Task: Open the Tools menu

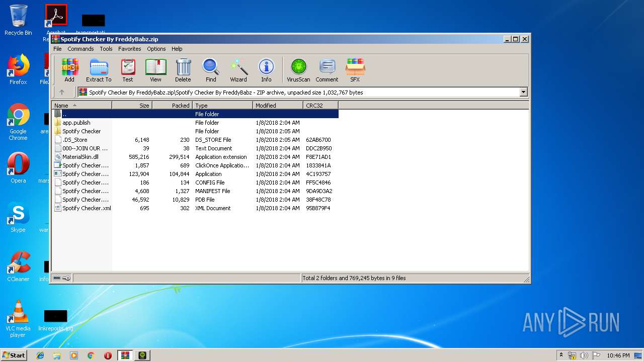Action: tap(106, 49)
